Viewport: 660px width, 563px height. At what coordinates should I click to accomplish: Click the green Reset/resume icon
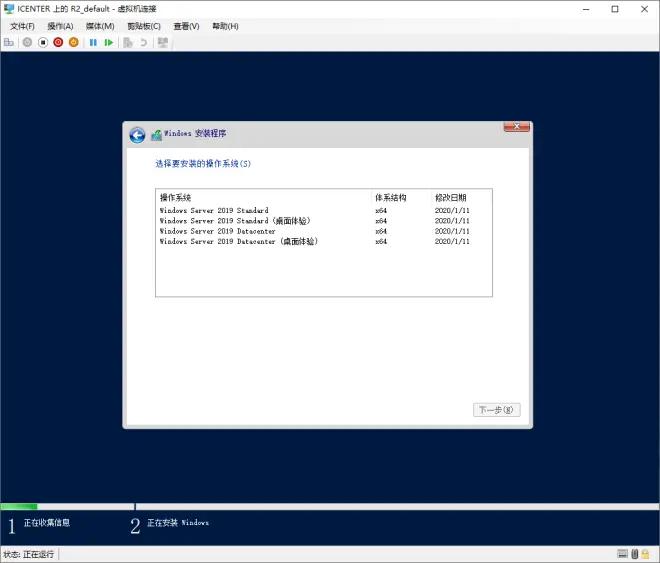pyautogui.click(x=109, y=42)
